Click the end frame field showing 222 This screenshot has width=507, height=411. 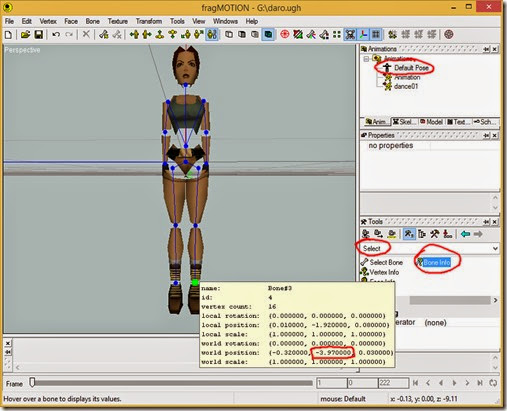[393, 383]
